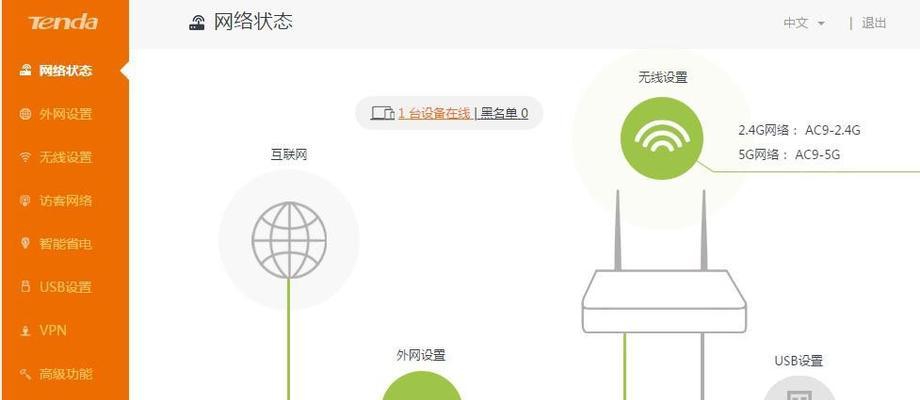The height and width of the screenshot is (400, 920).
Task: Click the language dropdown arrow
Action: pyautogui.click(x=821, y=23)
